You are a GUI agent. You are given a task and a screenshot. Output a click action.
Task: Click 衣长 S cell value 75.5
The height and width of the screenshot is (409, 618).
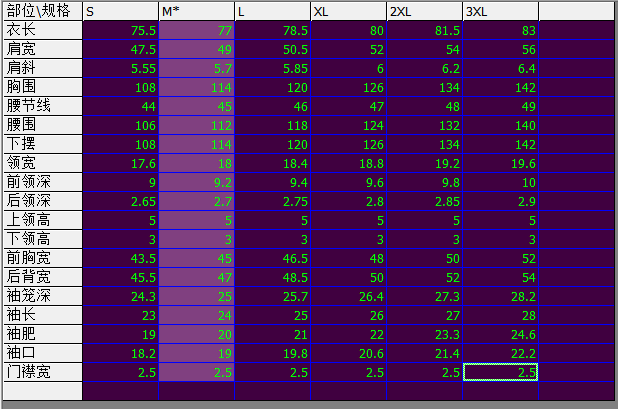tap(121, 30)
